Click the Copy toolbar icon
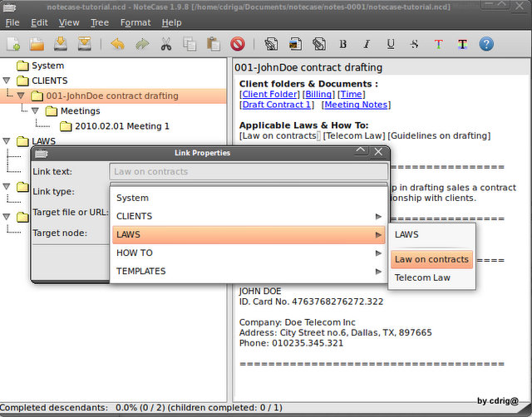Image resolution: width=532 pixels, height=417 pixels. click(190, 44)
